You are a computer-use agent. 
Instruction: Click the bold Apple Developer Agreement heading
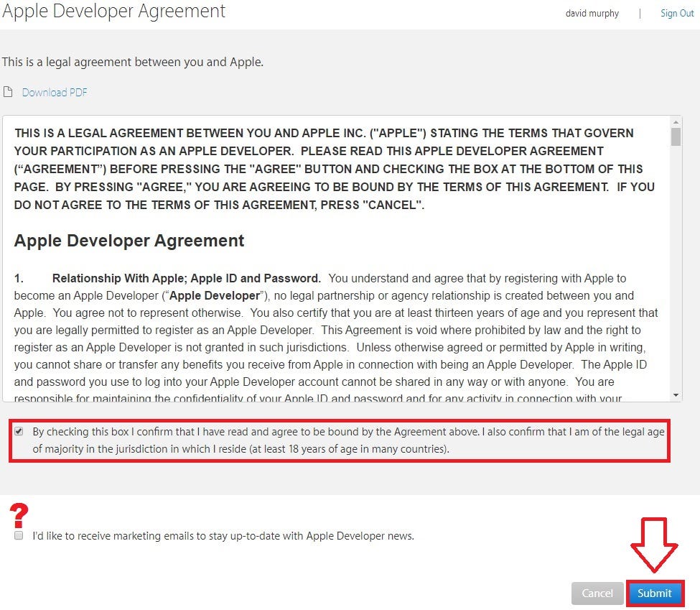click(129, 241)
